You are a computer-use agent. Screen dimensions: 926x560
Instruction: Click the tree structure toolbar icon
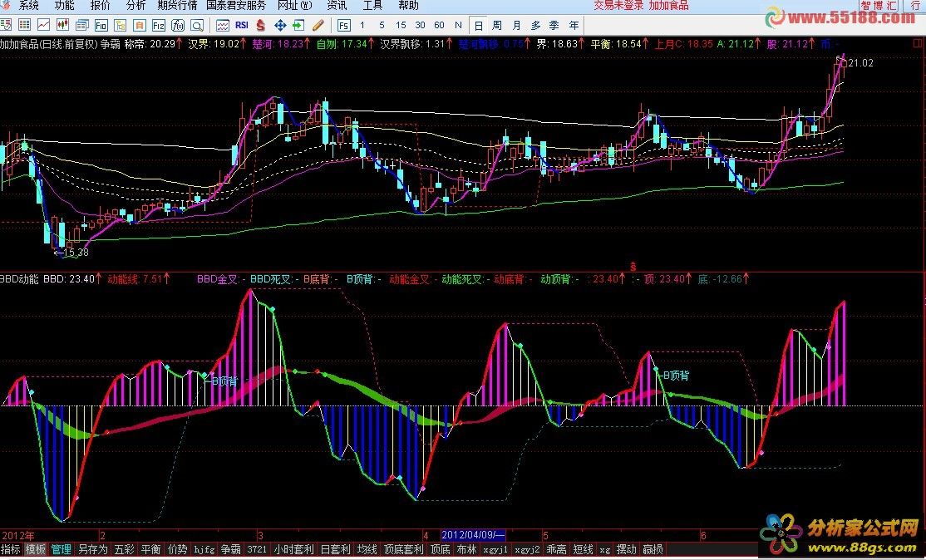120,25
